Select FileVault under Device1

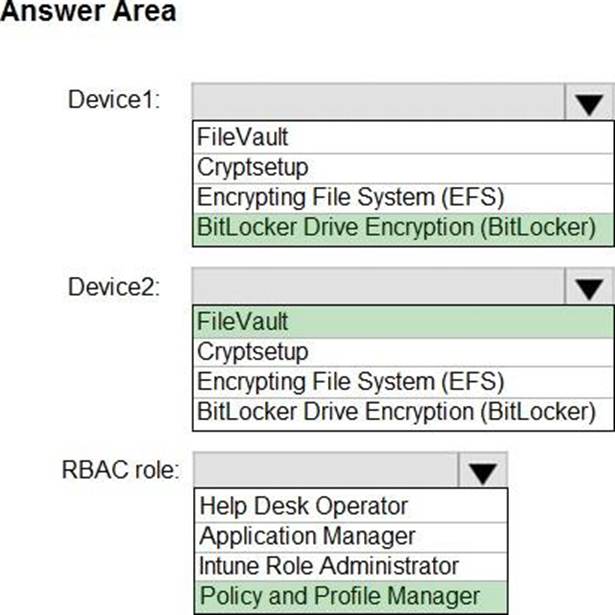[403, 137]
